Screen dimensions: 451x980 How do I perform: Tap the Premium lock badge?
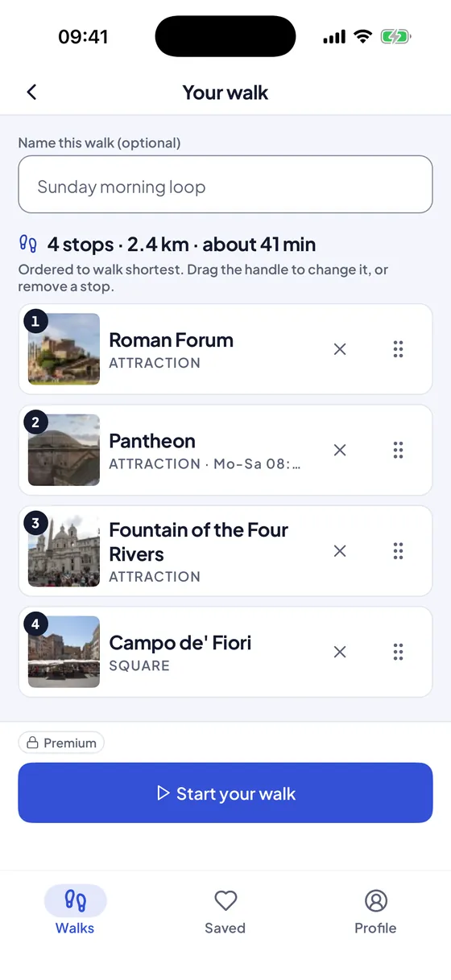coord(61,743)
